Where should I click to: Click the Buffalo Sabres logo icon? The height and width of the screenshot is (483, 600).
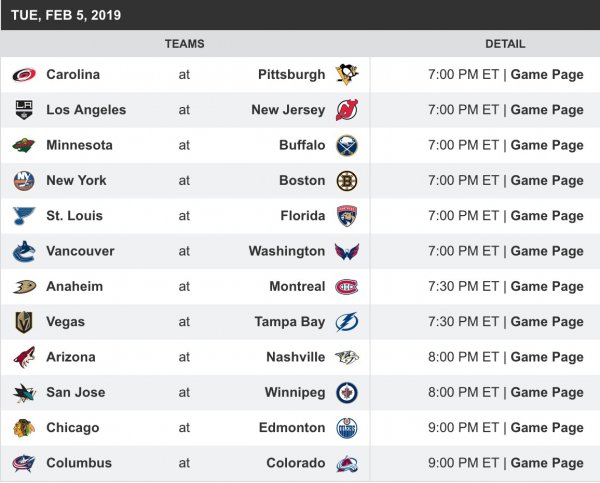pyautogui.click(x=346, y=146)
